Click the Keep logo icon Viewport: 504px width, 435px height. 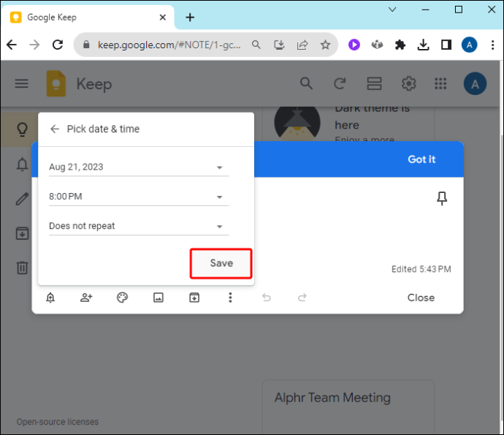click(x=56, y=83)
